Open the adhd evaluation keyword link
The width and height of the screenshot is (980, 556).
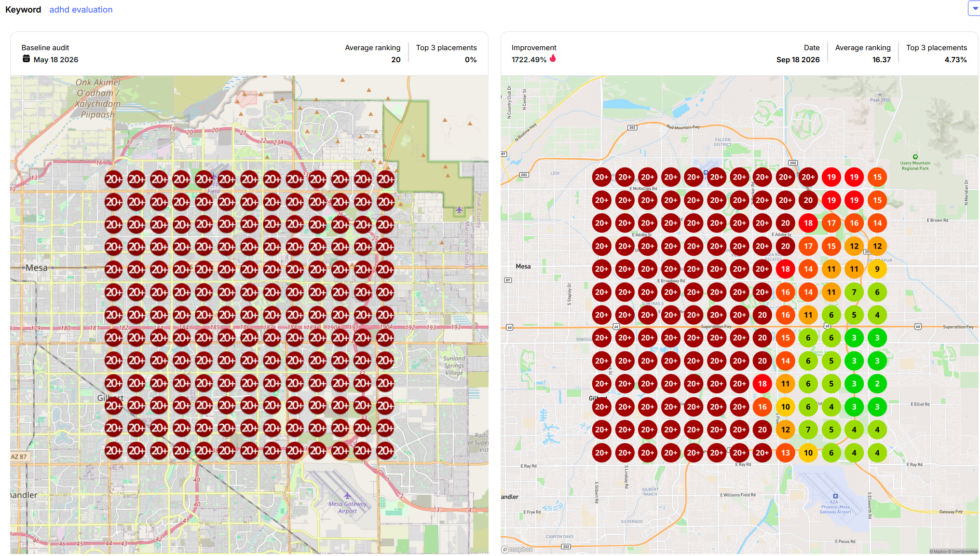(81, 10)
